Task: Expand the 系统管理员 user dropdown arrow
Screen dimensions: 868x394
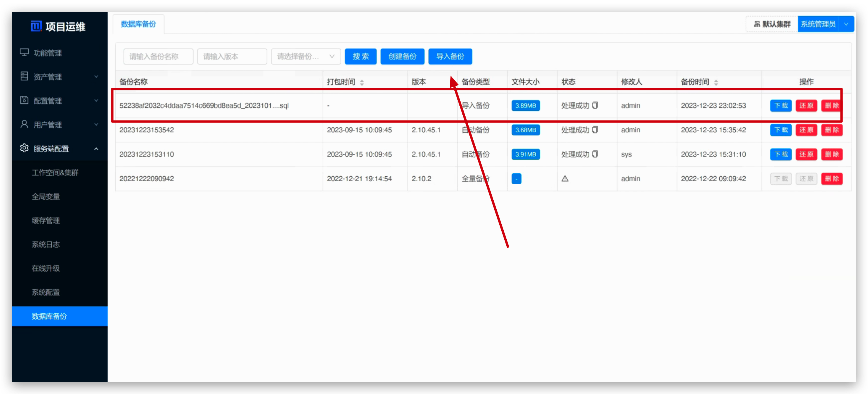Action: click(846, 24)
